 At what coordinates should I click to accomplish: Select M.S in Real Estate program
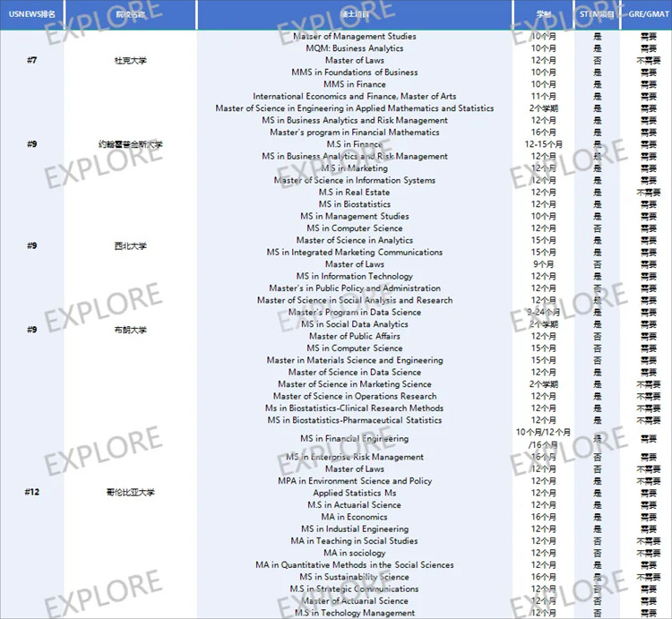(x=354, y=193)
